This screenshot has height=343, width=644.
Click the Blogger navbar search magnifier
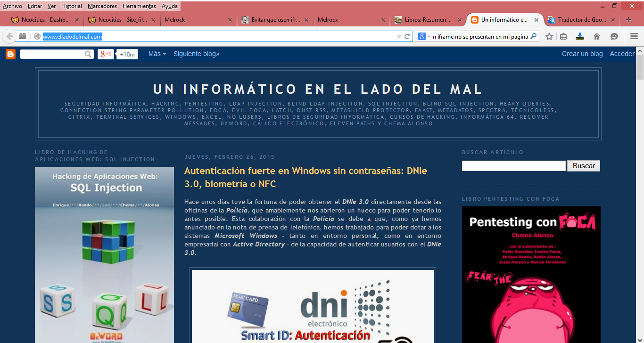coord(88,54)
